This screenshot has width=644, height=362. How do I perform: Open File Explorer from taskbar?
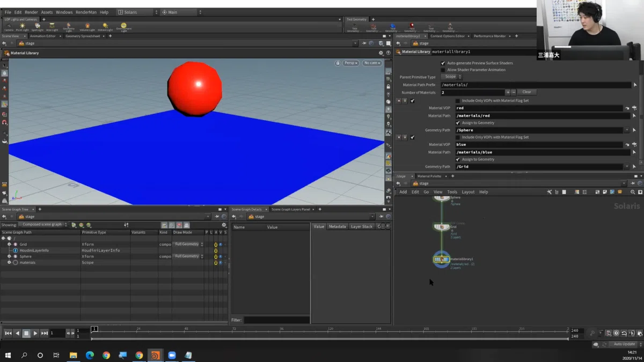tap(73, 355)
